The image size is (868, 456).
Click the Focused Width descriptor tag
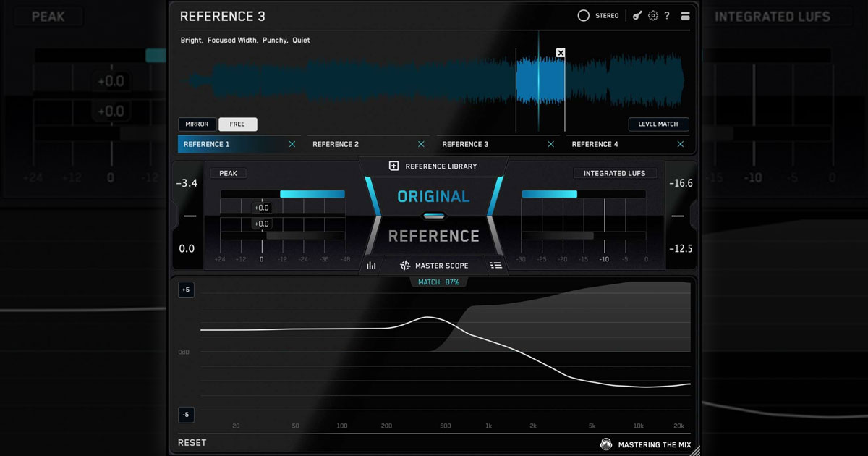click(x=232, y=40)
